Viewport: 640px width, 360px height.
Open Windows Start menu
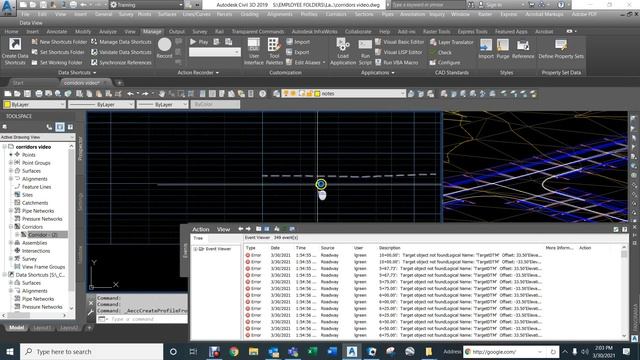10,351
